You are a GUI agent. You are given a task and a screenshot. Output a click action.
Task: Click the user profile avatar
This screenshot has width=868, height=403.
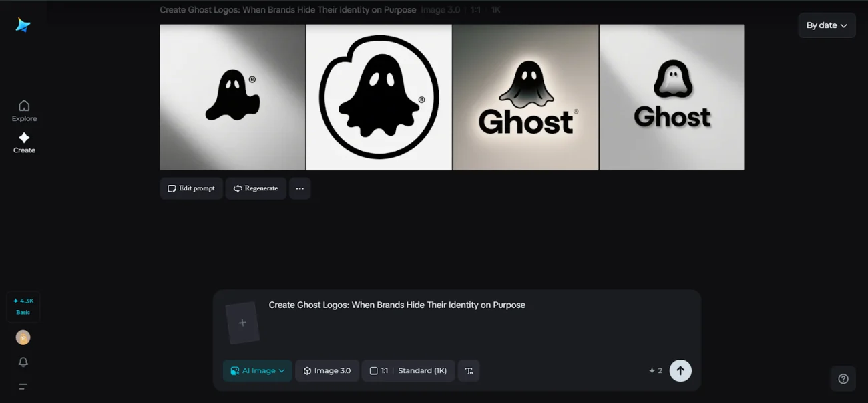(23, 338)
